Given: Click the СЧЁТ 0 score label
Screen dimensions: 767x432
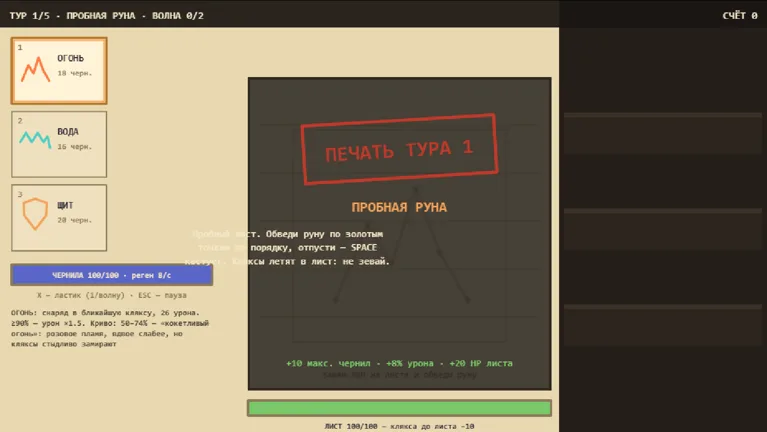Looking at the screenshot, I should (x=740, y=16).
